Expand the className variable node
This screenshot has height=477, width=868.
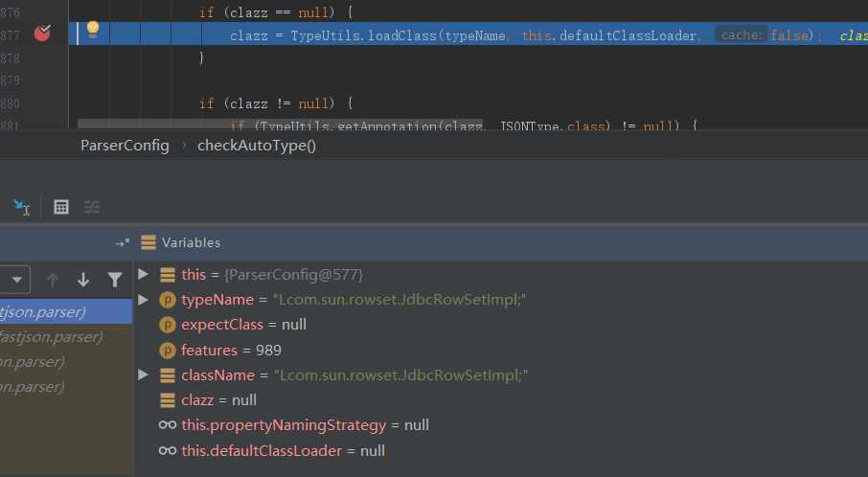click(x=144, y=375)
